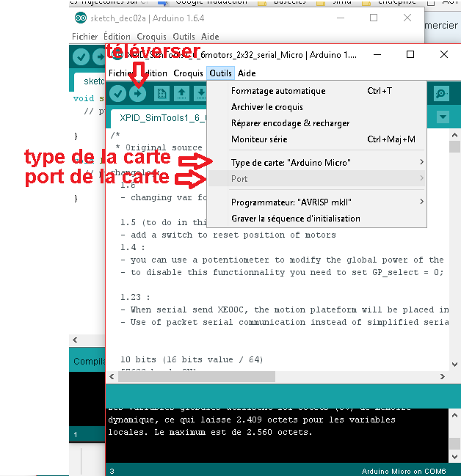Open Fichier menu in sketch_dec02a window
The width and height of the screenshot is (461, 476).
84,37
